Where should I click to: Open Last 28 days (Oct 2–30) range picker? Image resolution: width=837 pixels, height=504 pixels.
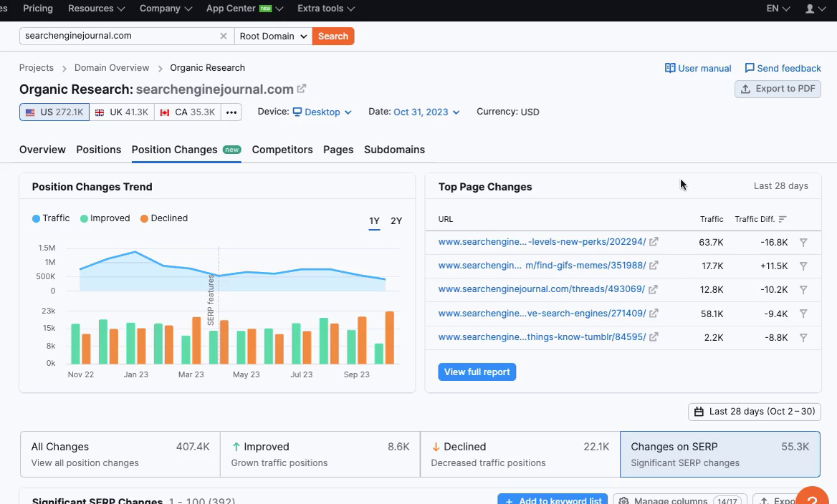755,412
